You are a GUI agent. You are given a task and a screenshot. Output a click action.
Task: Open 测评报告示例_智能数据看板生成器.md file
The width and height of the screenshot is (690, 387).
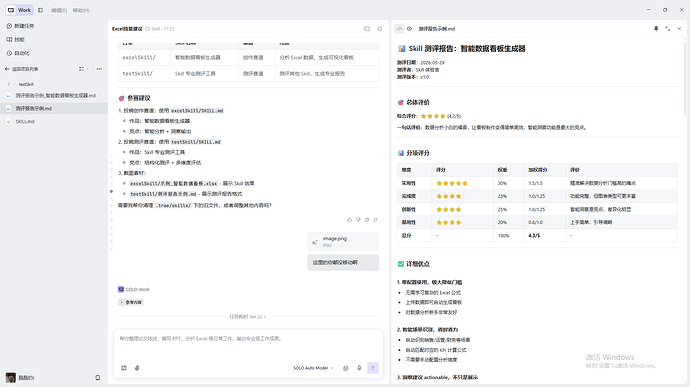(54, 96)
